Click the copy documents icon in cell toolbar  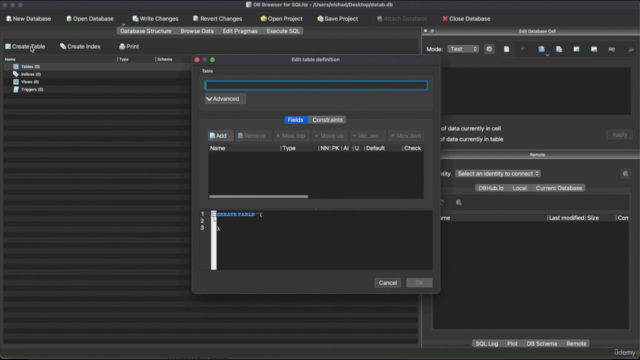[x=559, y=49]
